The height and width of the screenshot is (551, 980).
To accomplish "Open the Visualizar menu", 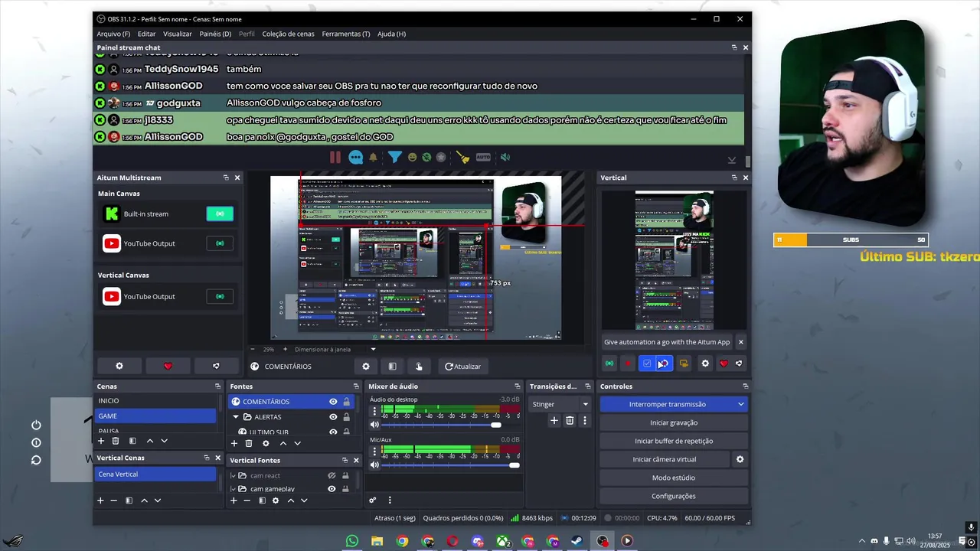I will coord(178,34).
